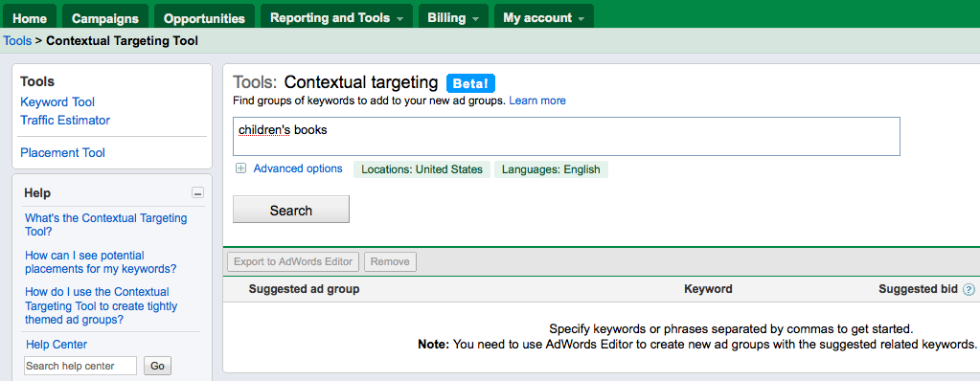Switch to the Campaigns tab
This screenshot has width=980, height=381.
click(105, 17)
